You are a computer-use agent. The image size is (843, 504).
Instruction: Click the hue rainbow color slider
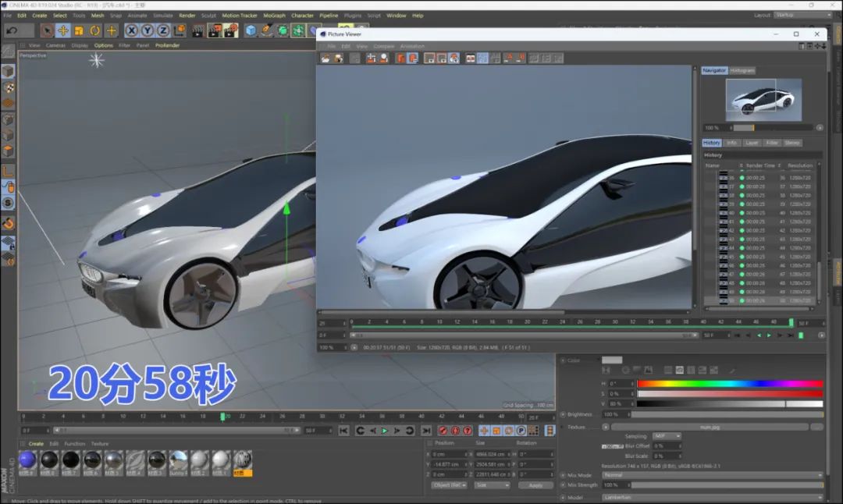[730, 384]
